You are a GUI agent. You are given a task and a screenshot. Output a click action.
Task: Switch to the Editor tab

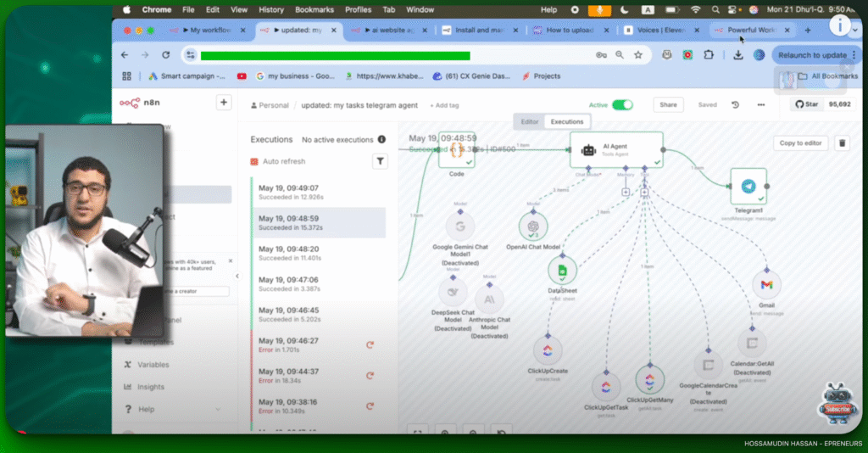coord(529,122)
